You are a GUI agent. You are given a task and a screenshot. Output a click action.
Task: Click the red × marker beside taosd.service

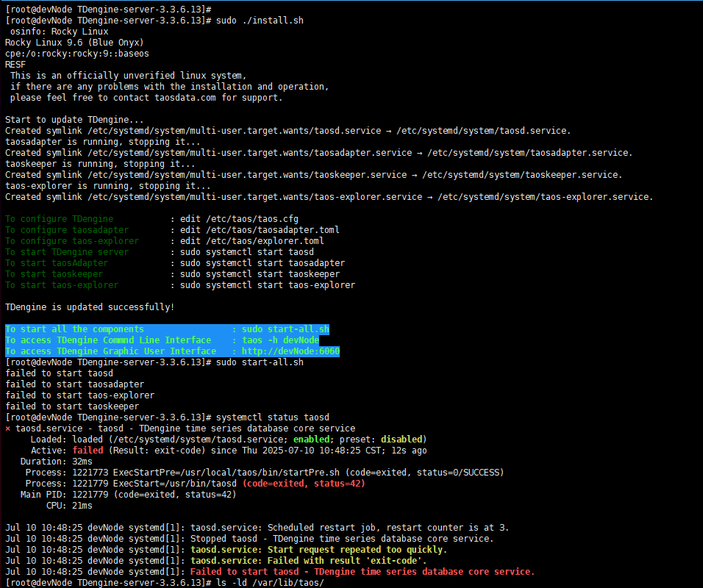[8, 429]
